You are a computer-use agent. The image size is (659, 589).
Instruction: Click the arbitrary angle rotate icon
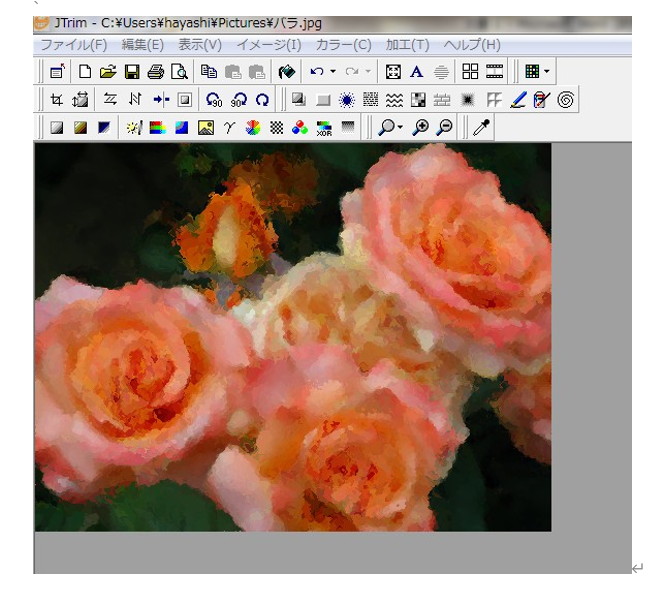(262, 100)
